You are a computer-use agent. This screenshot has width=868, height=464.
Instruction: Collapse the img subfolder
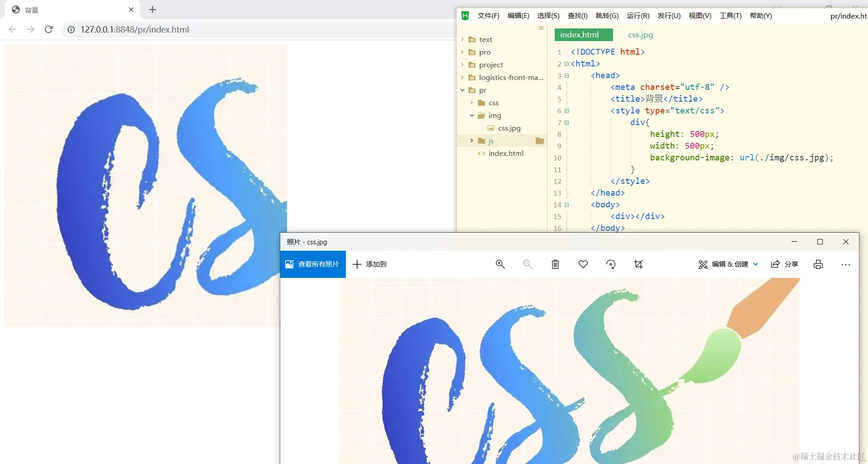point(472,115)
